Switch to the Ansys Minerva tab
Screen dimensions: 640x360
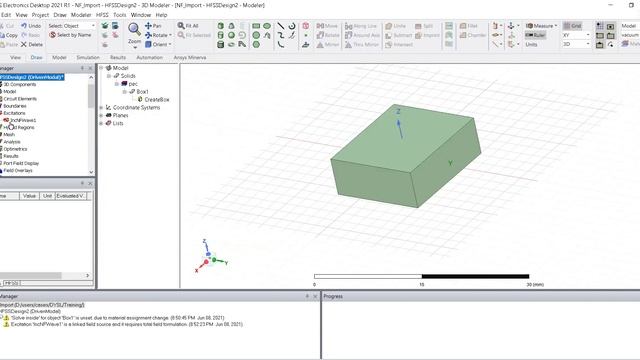point(190,58)
